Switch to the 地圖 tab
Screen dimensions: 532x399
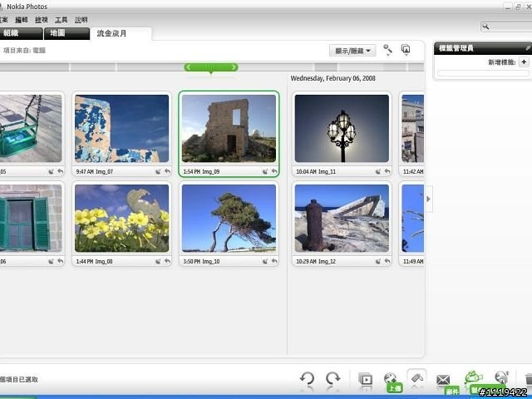66,33
